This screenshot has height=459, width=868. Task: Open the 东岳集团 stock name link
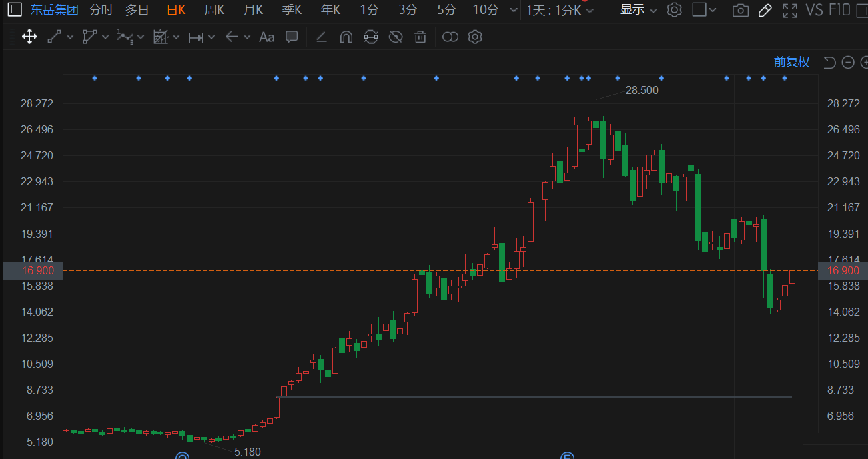pyautogui.click(x=54, y=10)
